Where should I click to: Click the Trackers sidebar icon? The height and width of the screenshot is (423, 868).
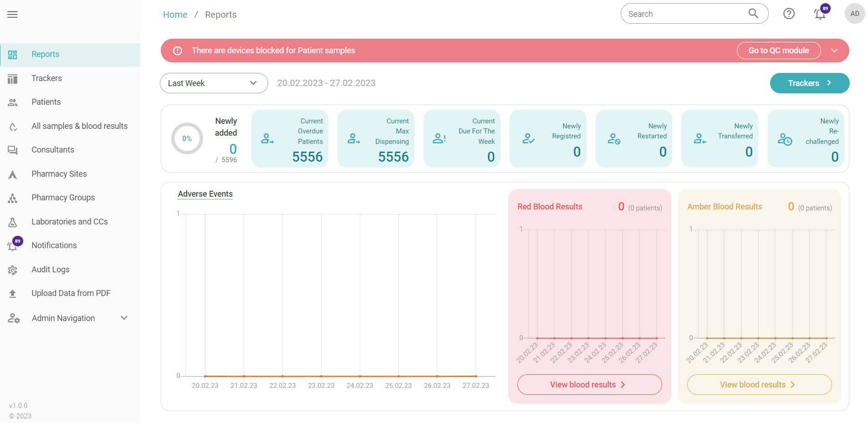[13, 79]
